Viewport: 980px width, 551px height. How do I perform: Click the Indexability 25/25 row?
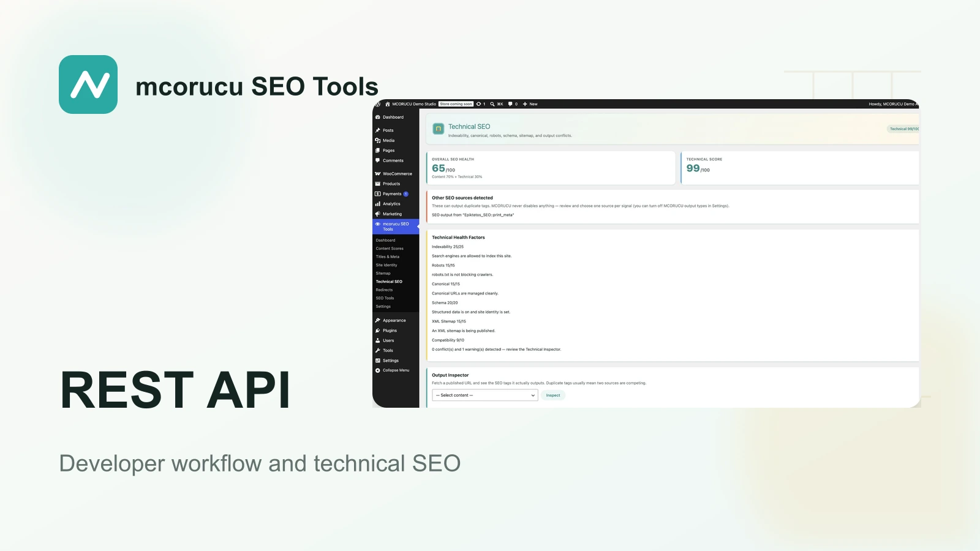(448, 247)
